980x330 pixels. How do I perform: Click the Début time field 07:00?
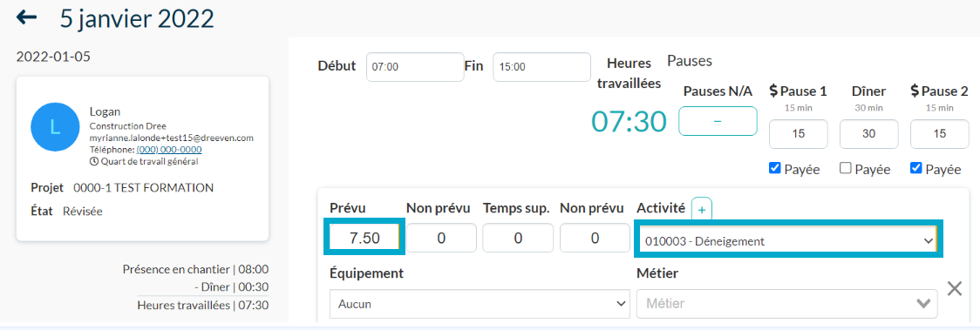pyautogui.click(x=415, y=67)
